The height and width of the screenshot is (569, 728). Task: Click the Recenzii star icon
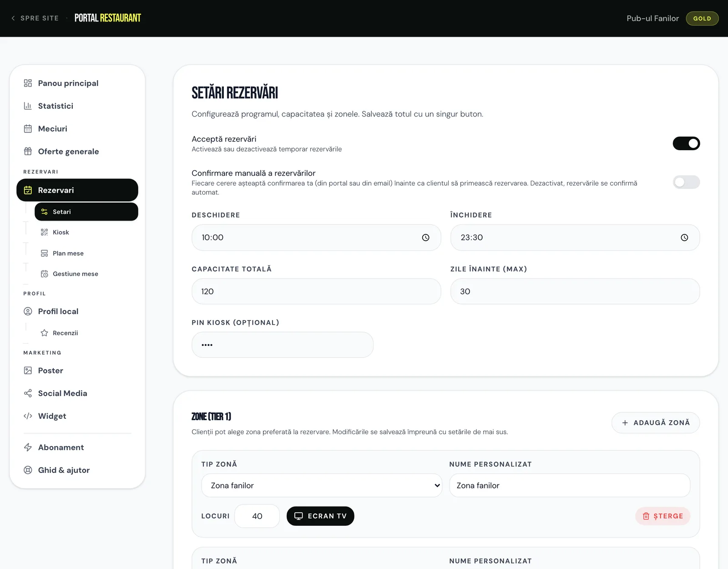[x=44, y=333]
